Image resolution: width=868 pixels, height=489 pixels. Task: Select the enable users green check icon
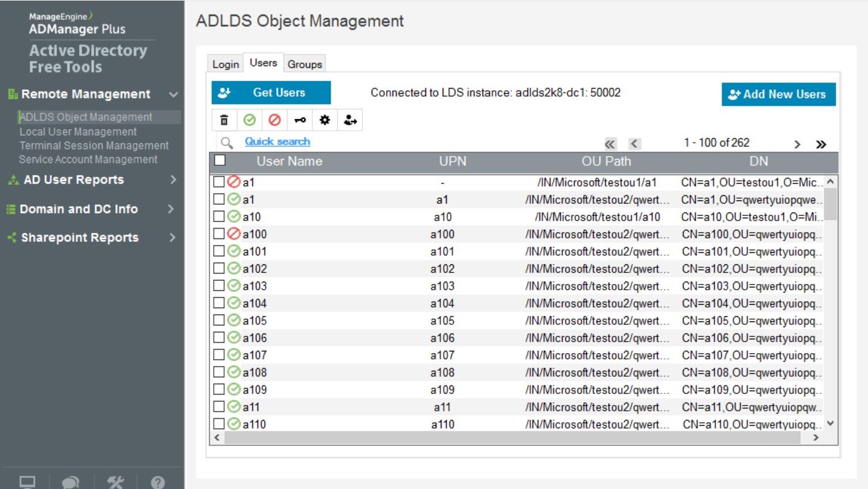[249, 120]
